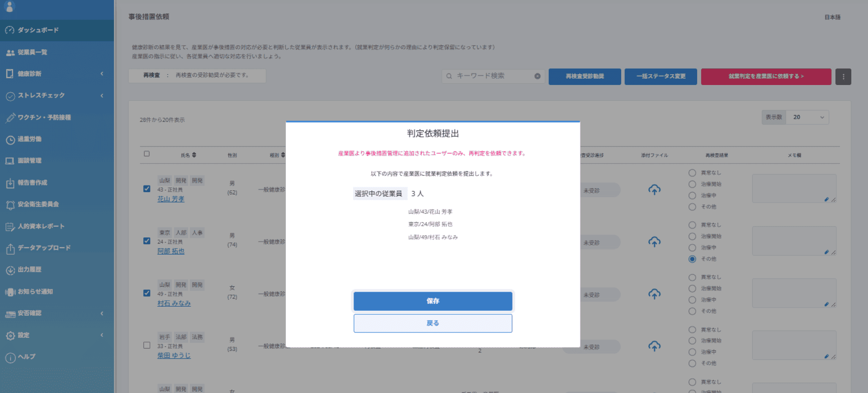Focus the キーワード検索 search field

[x=493, y=76]
